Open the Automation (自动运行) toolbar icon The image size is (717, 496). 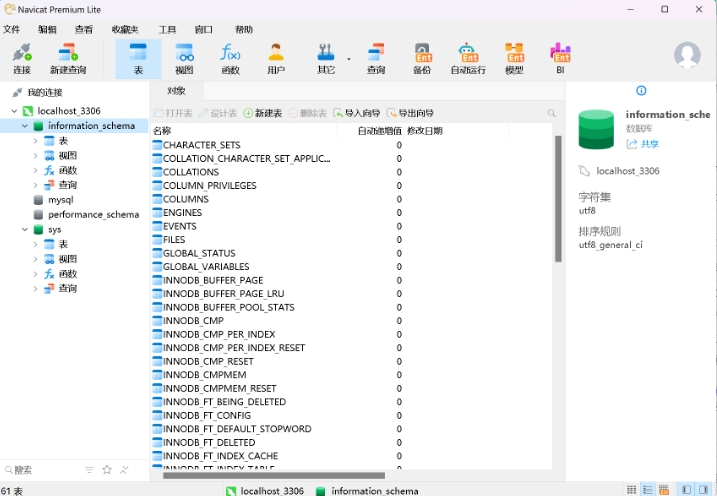[x=468, y=58]
